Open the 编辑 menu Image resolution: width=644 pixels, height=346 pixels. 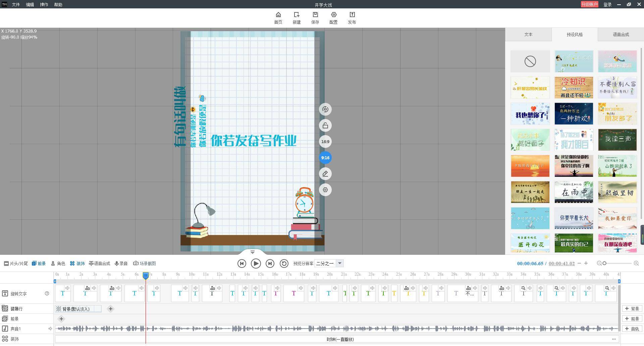(30, 5)
